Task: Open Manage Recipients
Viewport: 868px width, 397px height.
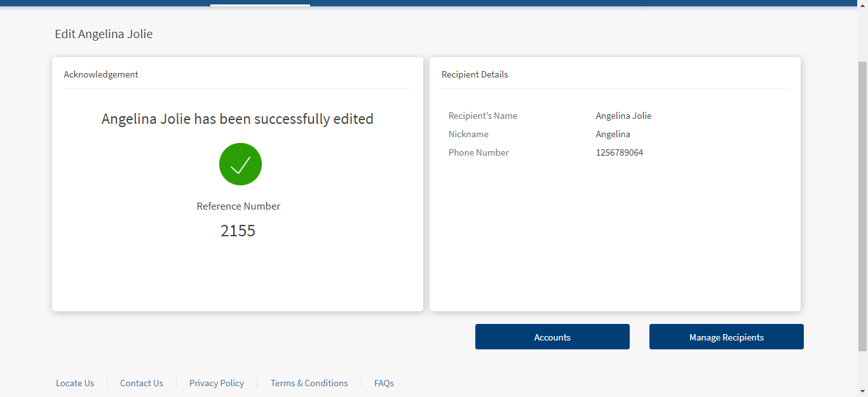Action: point(726,337)
